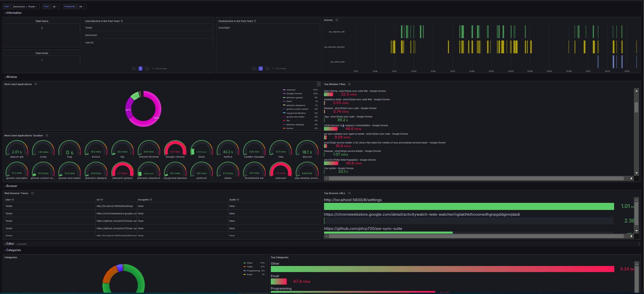The height and width of the screenshot is (294, 644).
Task: Filter the Hosts (Active in the Past Year) column
Action: [x=255, y=21]
